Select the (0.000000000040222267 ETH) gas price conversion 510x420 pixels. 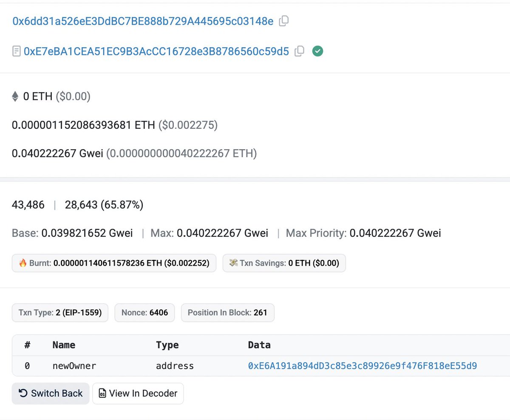pyautogui.click(x=181, y=153)
